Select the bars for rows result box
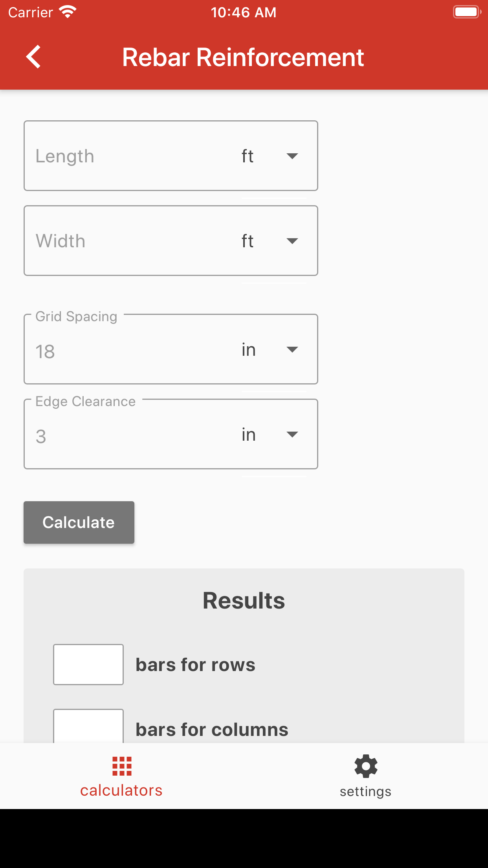The width and height of the screenshot is (488, 868). pyautogui.click(x=88, y=664)
